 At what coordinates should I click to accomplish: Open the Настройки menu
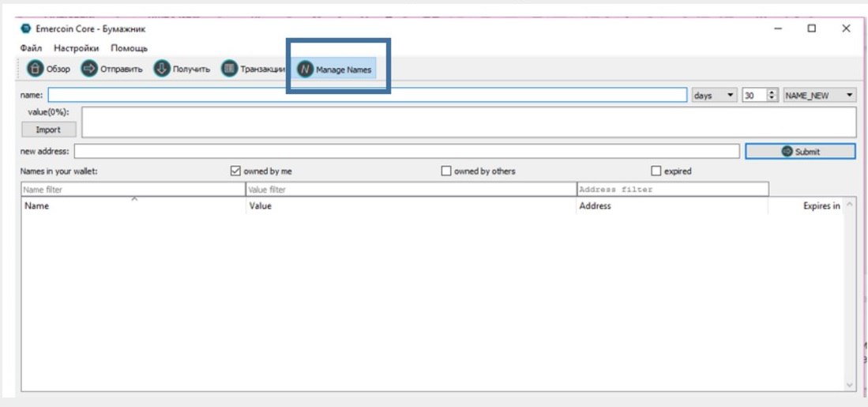point(77,48)
